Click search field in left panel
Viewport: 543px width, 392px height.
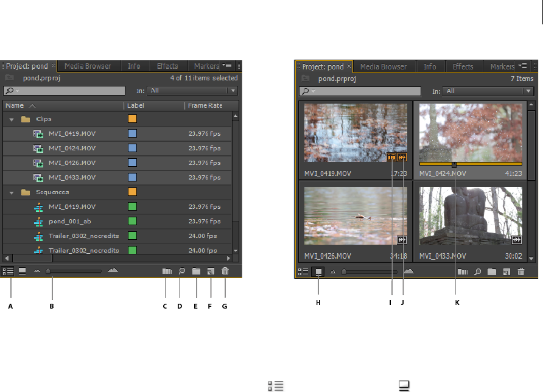tap(64, 91)
